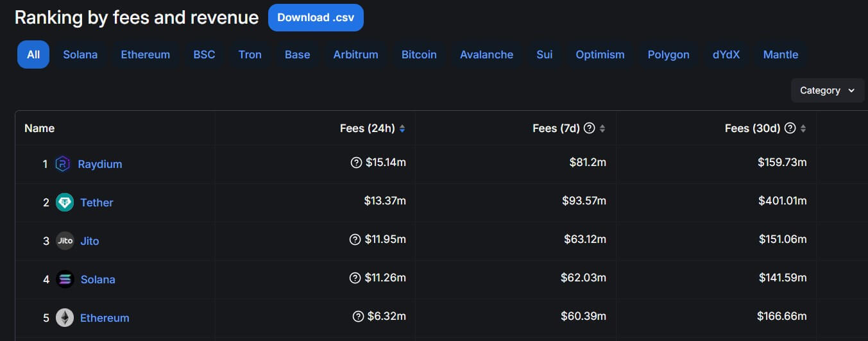Filter by Ethereum chain tab

146,54
